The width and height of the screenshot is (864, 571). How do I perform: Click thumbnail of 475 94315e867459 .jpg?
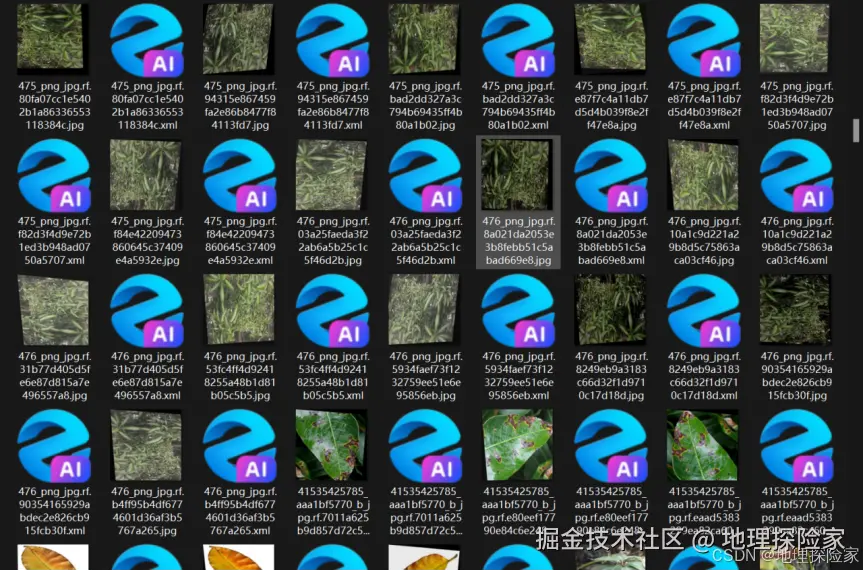238,39
